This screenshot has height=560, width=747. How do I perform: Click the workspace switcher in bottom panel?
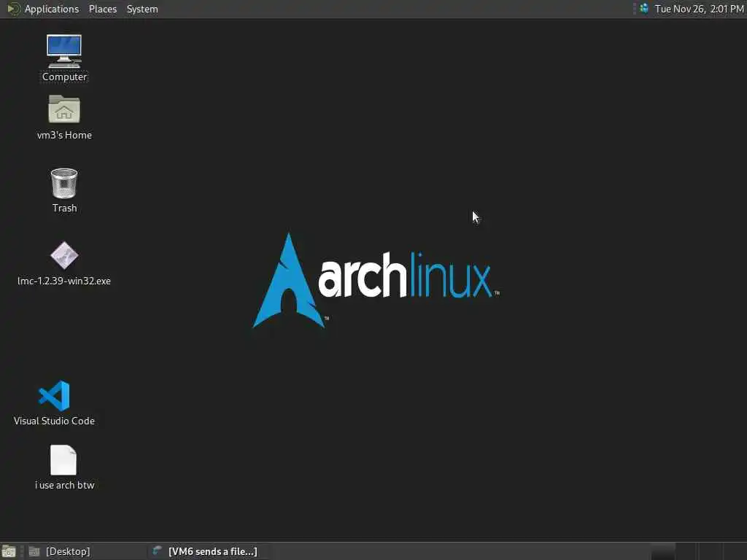(x=698, y=551)
